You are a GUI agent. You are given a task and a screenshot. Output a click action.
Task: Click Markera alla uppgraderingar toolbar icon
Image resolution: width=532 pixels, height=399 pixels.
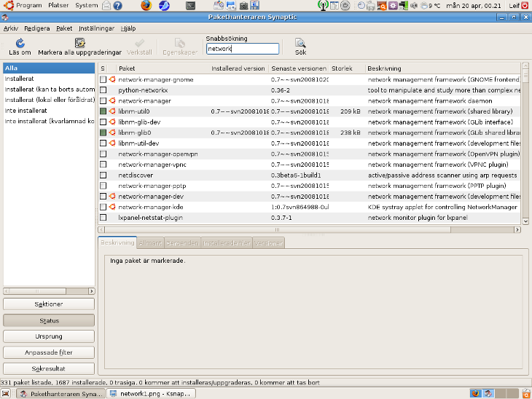tap(79, 43)
